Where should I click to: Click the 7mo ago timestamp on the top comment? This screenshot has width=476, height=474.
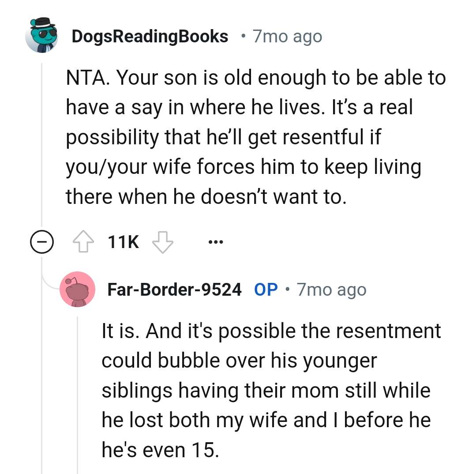287,37
